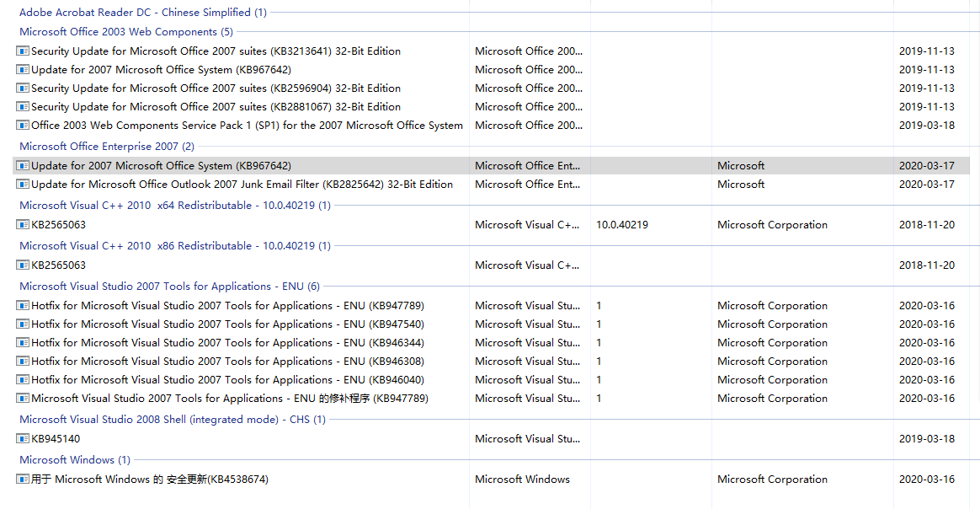This screenshot has height=509, width=980.
Task: Click the update icon beside KB945140
Action: 23,439
